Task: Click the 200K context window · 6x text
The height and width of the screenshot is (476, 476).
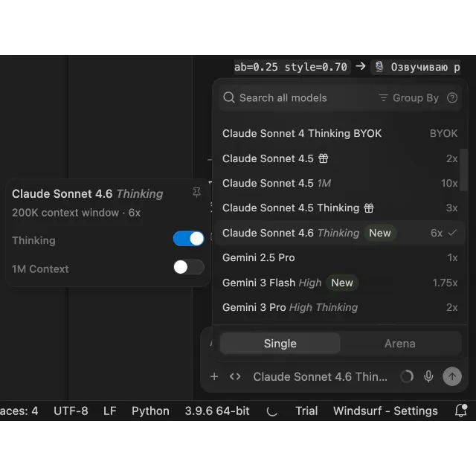Action: tap(76, 213)
